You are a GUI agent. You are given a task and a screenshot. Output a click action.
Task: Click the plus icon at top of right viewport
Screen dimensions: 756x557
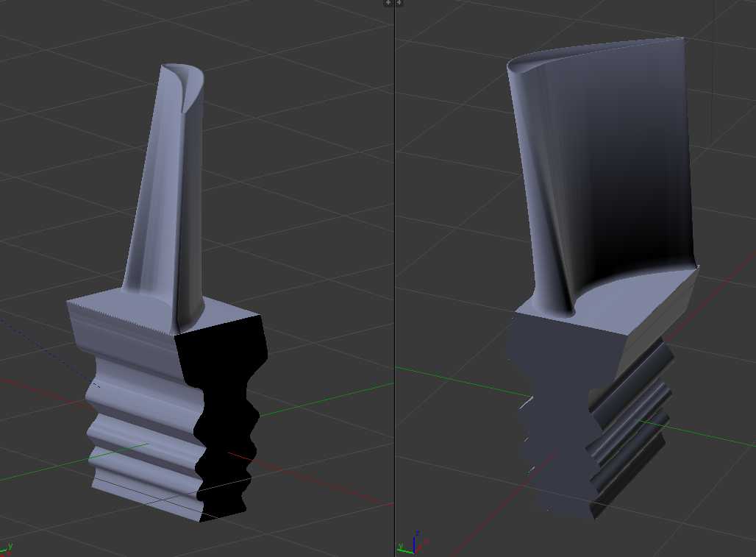[400, 3]
